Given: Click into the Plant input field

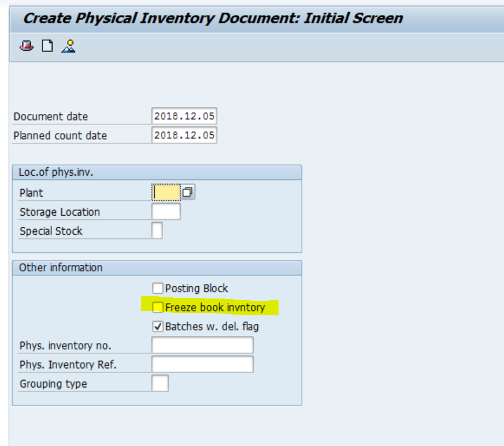Looking at the screenshot, I should [x=166, y=193].
